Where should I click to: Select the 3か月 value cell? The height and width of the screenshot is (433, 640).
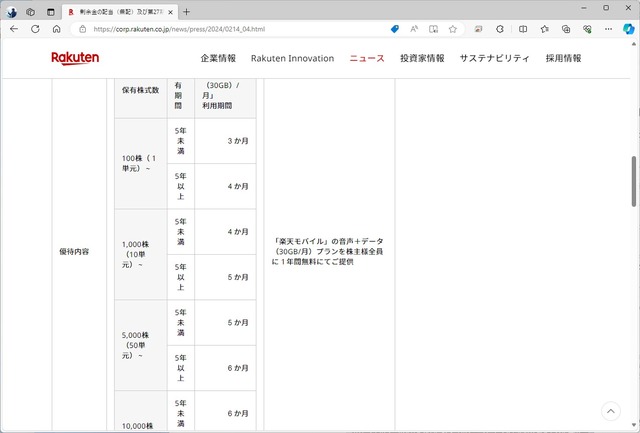225,141
